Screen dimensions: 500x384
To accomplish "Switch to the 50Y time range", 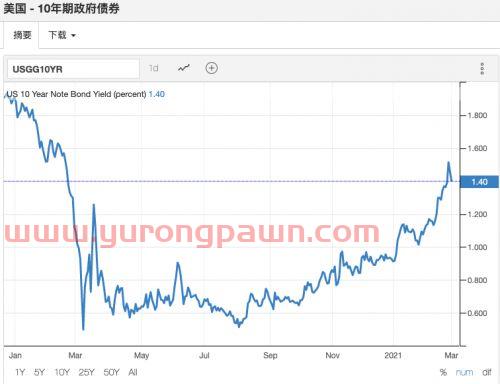I will (111, 372).
